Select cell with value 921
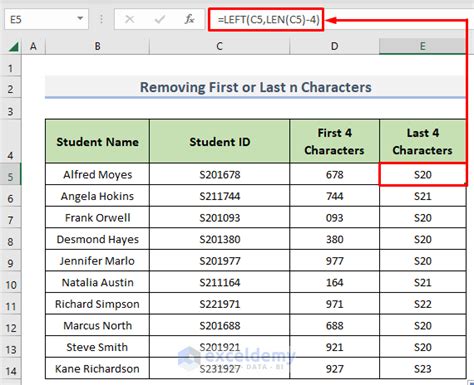 coord(335,347)
